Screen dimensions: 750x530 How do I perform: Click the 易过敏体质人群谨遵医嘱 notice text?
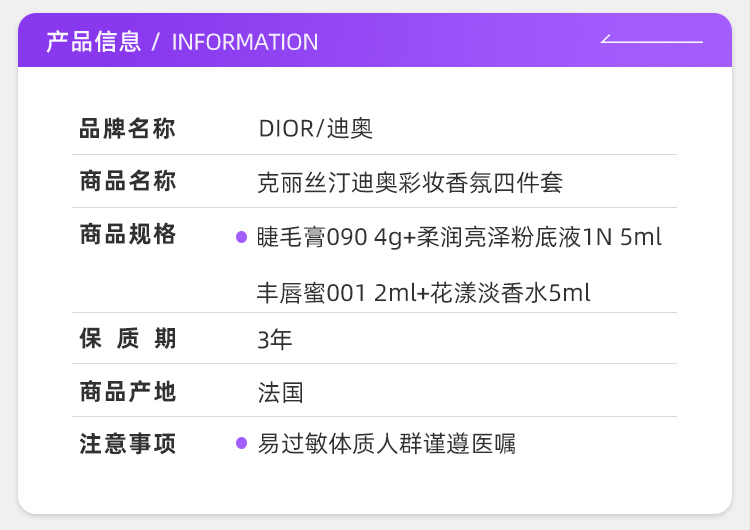[x=386, y=444]
